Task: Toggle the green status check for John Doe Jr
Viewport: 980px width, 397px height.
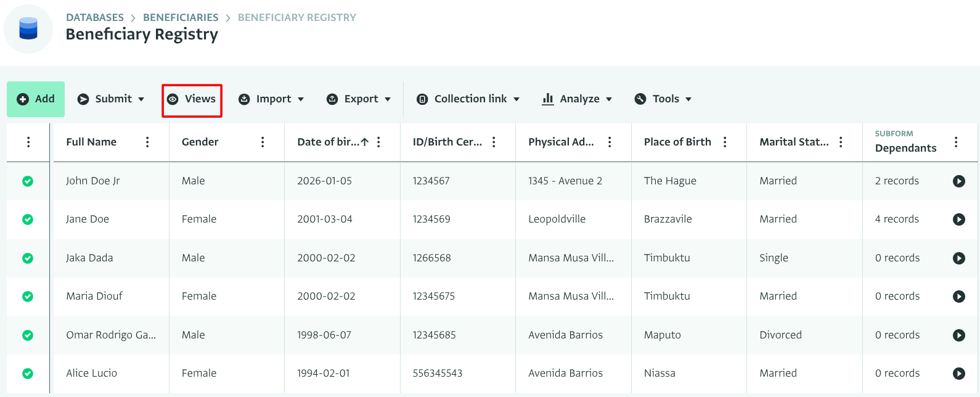Action: click(28, 181)
